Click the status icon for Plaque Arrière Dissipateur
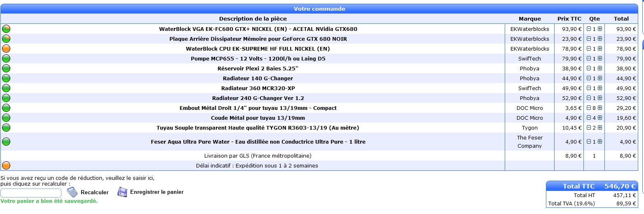The height and width of the screenshot is (214, 644). (6, 39)
